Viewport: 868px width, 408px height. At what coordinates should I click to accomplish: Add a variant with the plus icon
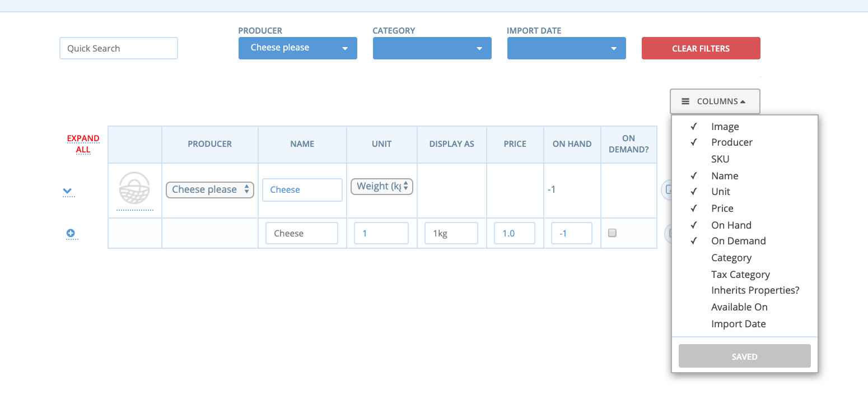pyautogui.click(x=71, y=233)
